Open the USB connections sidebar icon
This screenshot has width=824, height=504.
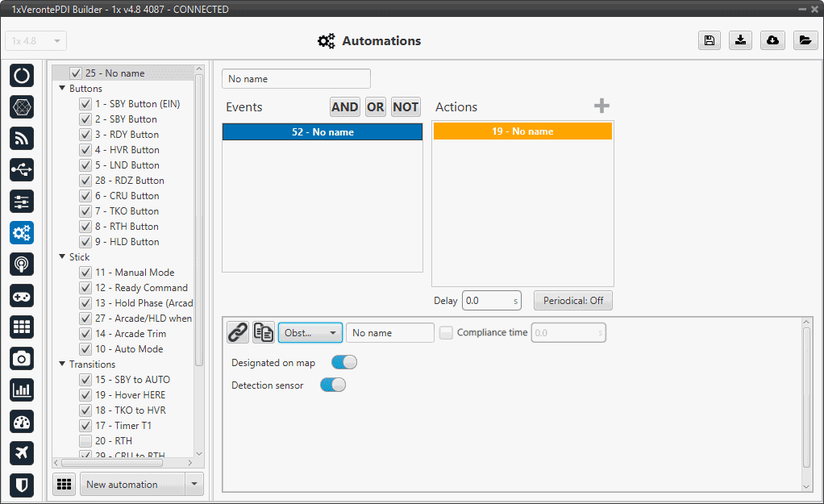(x=22, y=169)
